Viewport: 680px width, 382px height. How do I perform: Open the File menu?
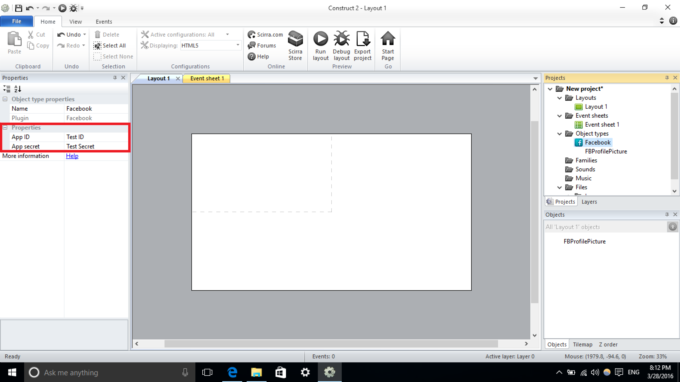click(x=16, y=21)
